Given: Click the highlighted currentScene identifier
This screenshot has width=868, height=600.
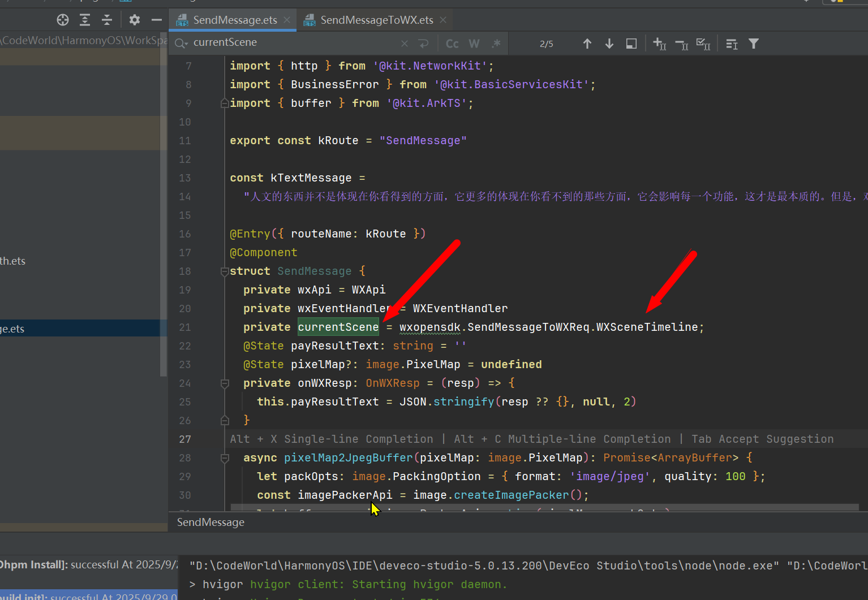Looking at the screenshot, I should pyautogui.click(x=338, y=327).
